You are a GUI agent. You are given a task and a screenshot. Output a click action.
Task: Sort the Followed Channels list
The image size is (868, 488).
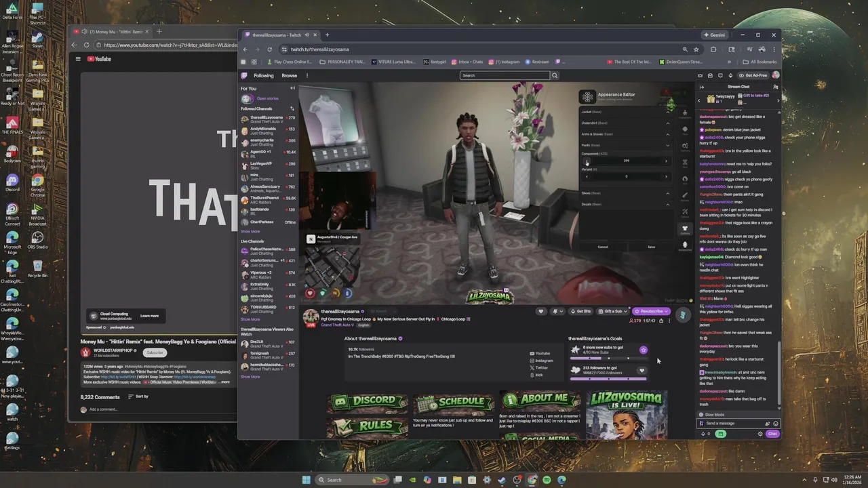pos(292,108)
